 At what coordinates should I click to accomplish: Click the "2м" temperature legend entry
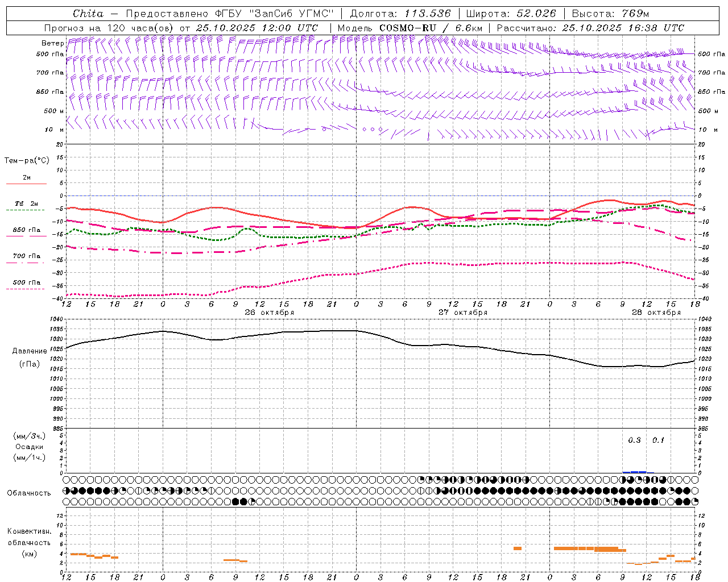point(27,177)
